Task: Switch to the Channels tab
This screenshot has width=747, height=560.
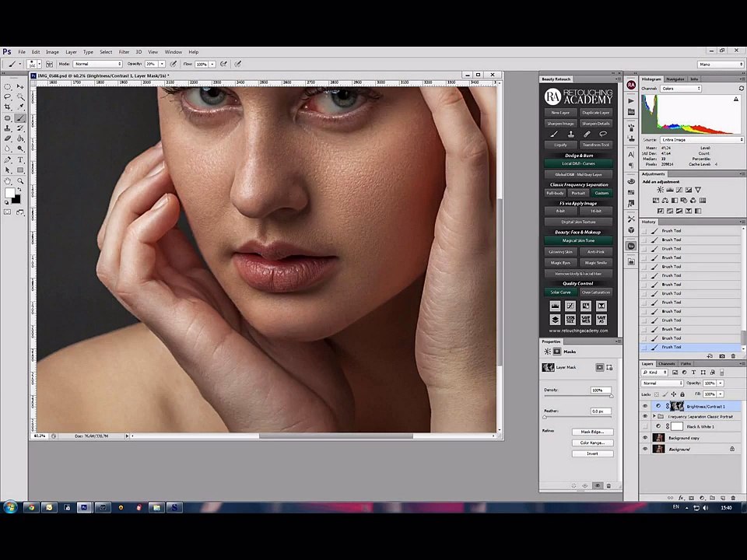Action: [667, 364]
